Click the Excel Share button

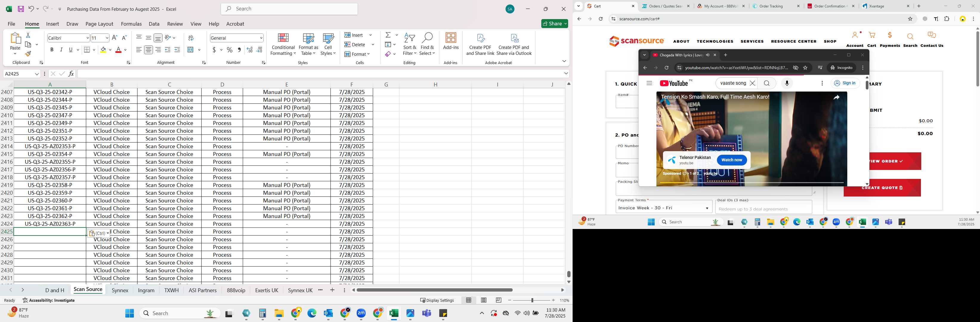(x=555, y=24)
